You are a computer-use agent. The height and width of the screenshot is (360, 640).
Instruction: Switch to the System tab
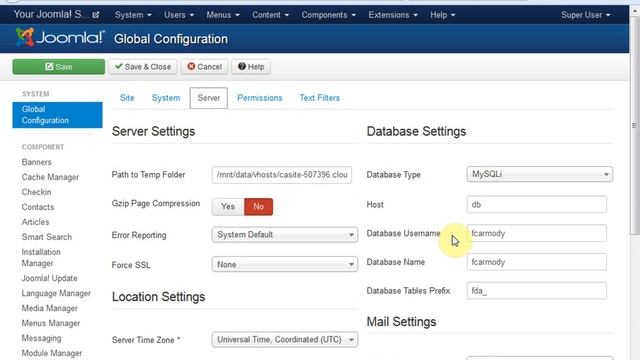(166, 98)
